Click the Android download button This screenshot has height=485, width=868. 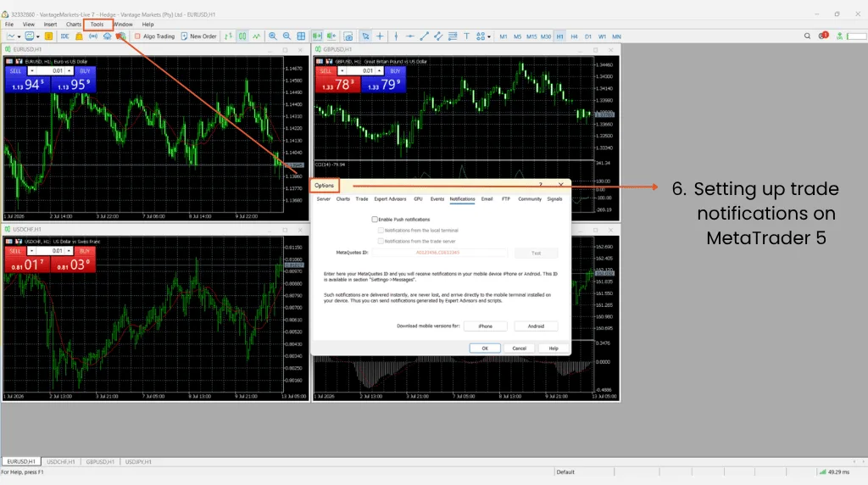[x=536, y=326]
